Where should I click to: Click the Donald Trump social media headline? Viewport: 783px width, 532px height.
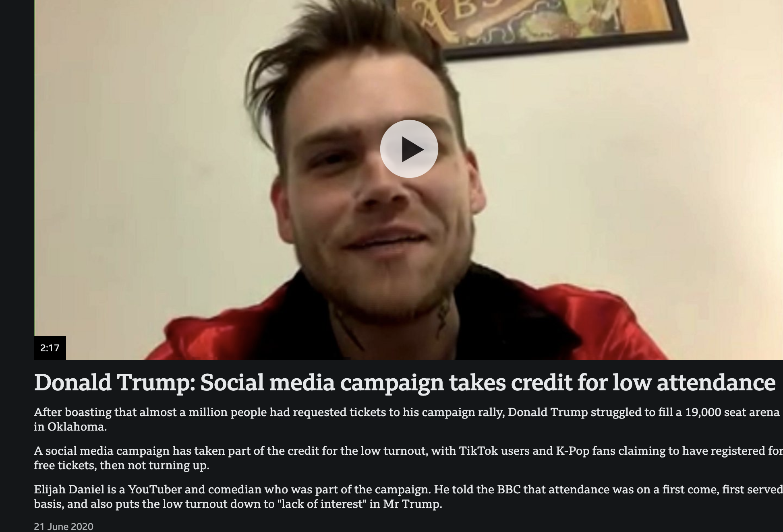tap(404, 382)
